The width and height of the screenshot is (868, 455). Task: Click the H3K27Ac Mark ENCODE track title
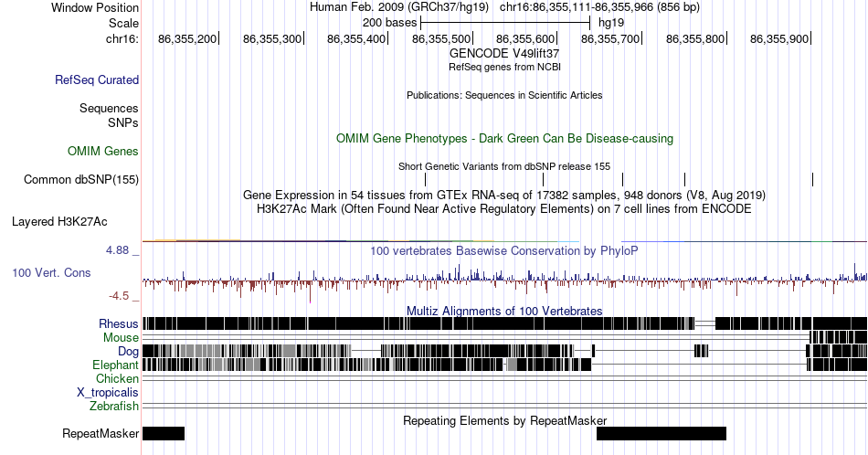click(504, 208)
